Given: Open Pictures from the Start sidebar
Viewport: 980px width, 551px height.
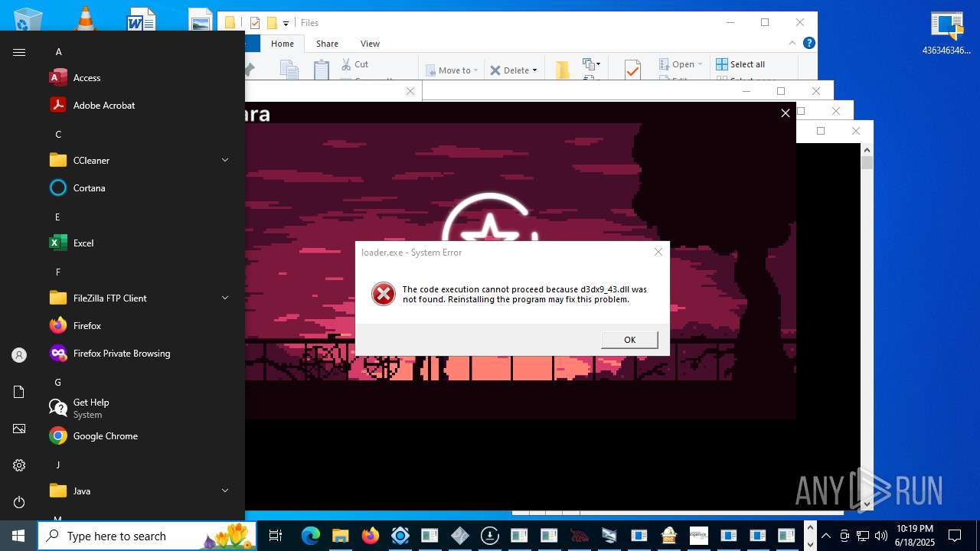Looking at the screenshot, I should click(x=19, y=429).
